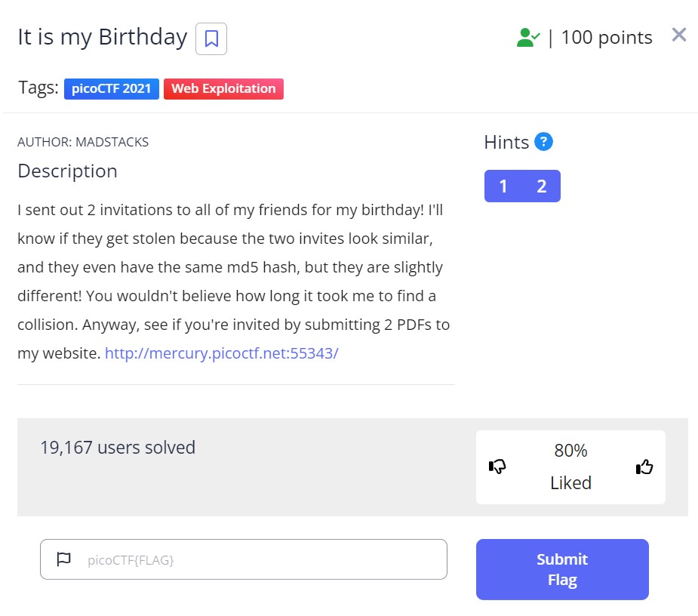Image resolution: width=698 pixels, height=616 pixels.
Task: Select the picoCTF 2021 tag
Action: click(112, 88)
